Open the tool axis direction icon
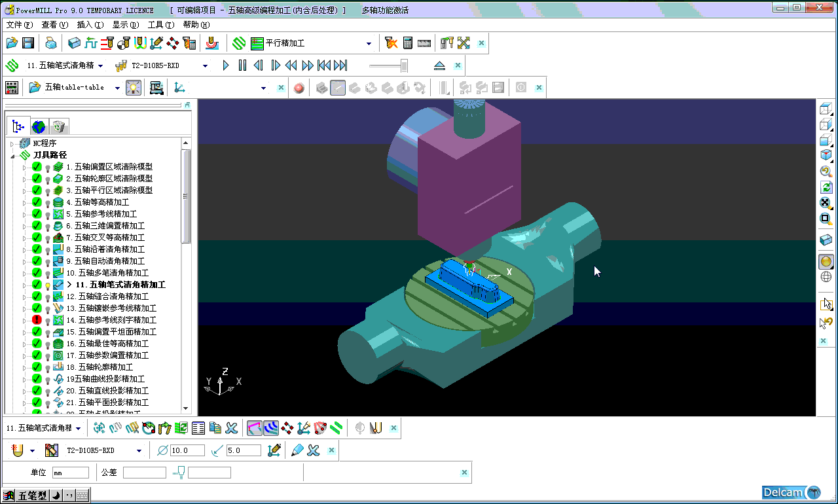This screenshot has height=504, width=838. (156, 43)
